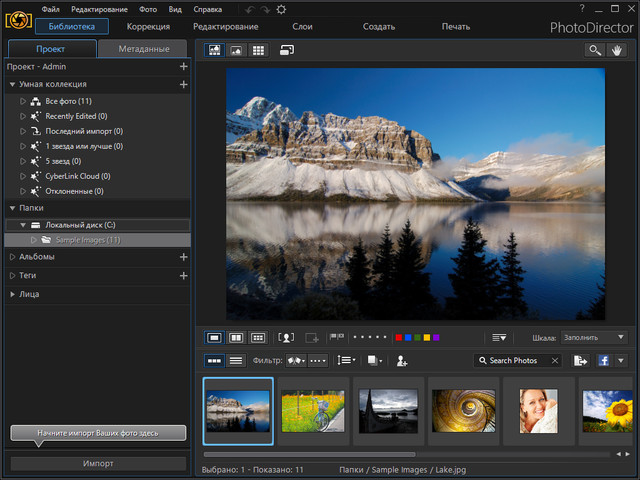Select the sunflower thumbnail in filmstrip
Viewport: 640px width, 480px height.
(606, 410)
